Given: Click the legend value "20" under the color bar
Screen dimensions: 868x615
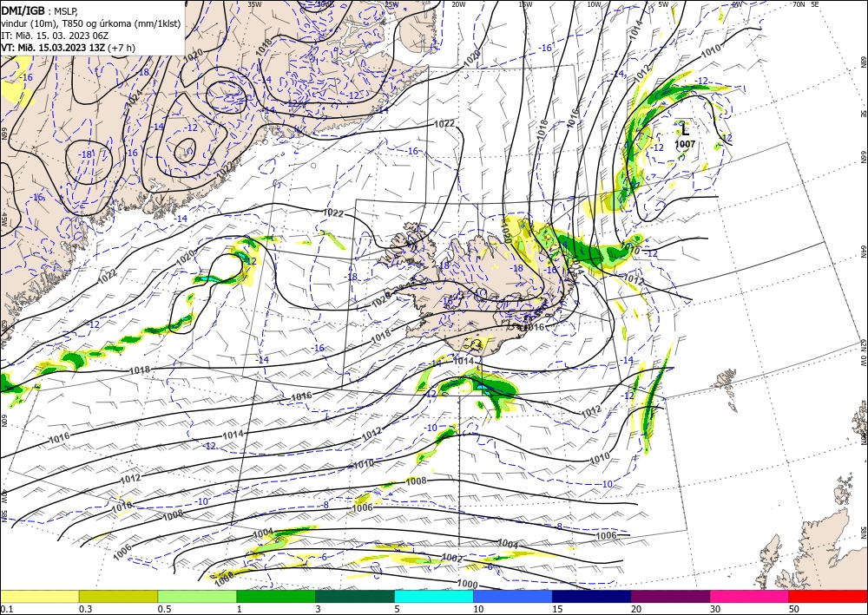Looking at the screenshot, I should point(635,609).
